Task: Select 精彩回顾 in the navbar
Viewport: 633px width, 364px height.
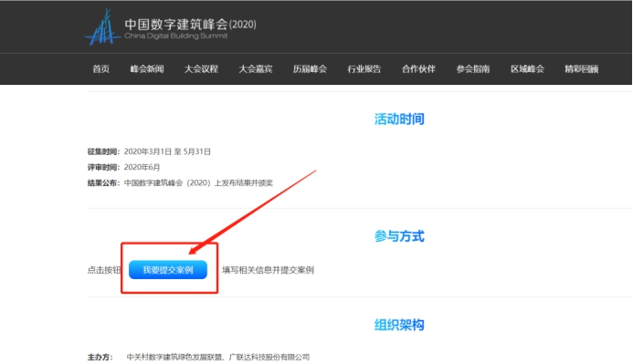Action: pos(581,69)
